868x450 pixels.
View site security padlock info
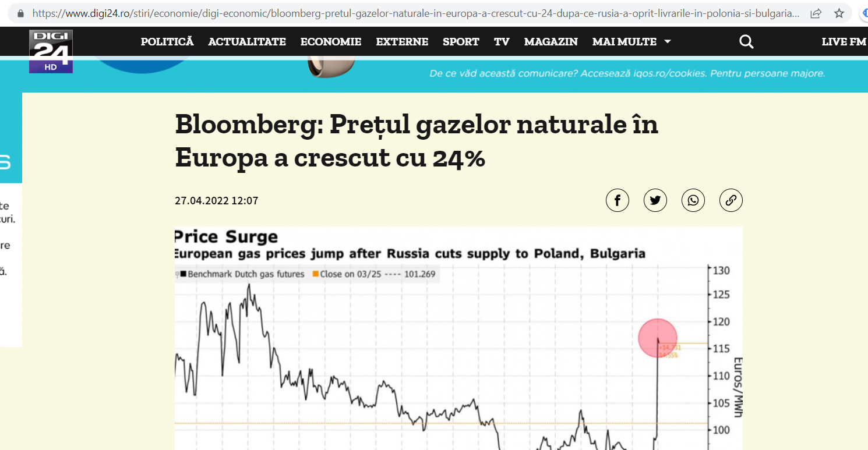point(21,13)
